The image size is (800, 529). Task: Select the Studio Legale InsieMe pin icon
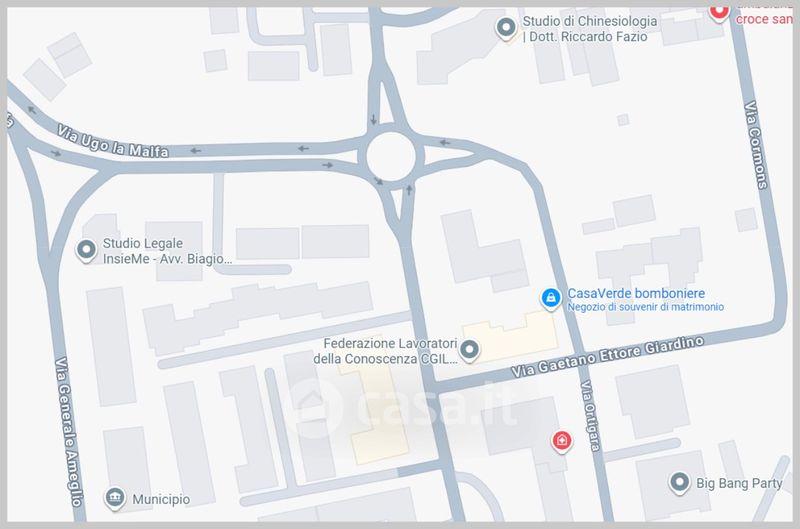tap(86, 250)
